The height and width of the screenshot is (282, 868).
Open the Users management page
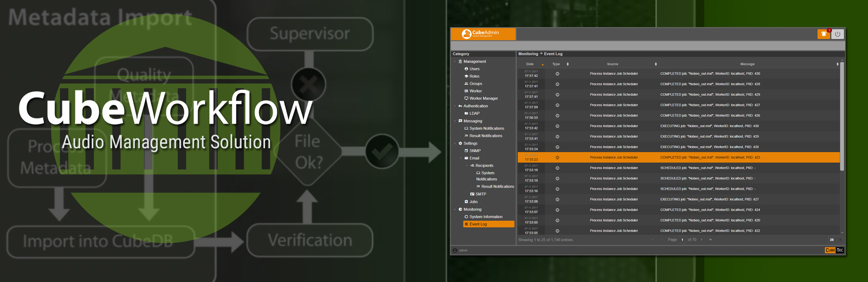coord(474,69)
